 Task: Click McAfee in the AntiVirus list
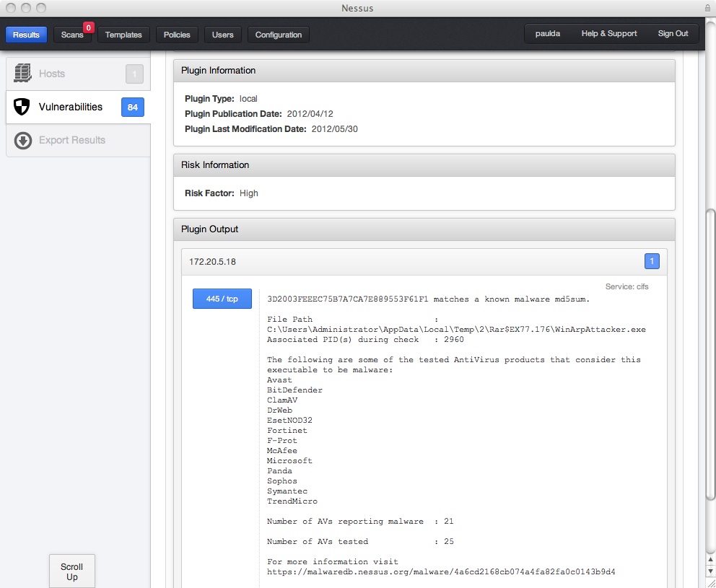pyautogui.click(x=282, y=451)
